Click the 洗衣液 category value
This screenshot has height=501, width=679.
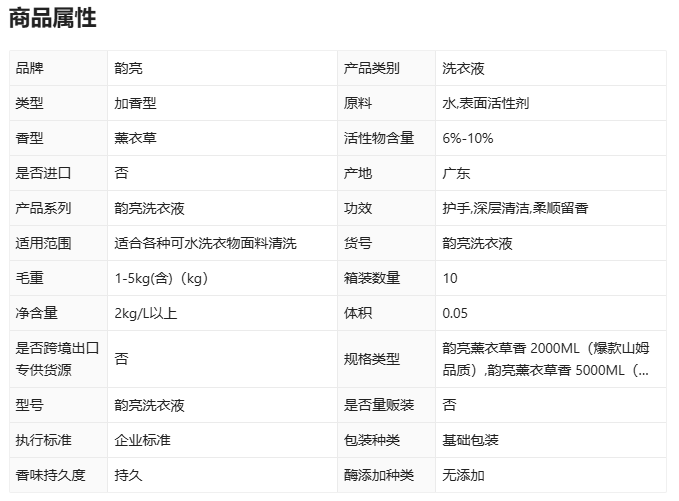pyautogui.click(x=463, y=68)
